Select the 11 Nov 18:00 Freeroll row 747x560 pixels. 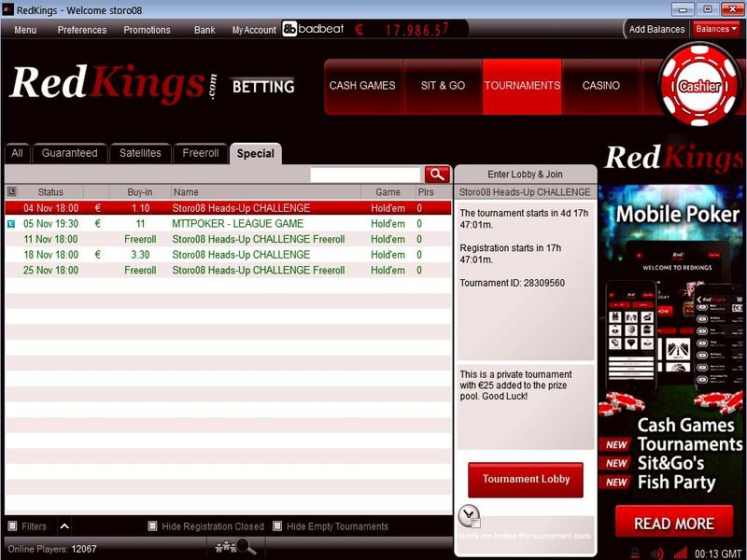pos(228,239)
